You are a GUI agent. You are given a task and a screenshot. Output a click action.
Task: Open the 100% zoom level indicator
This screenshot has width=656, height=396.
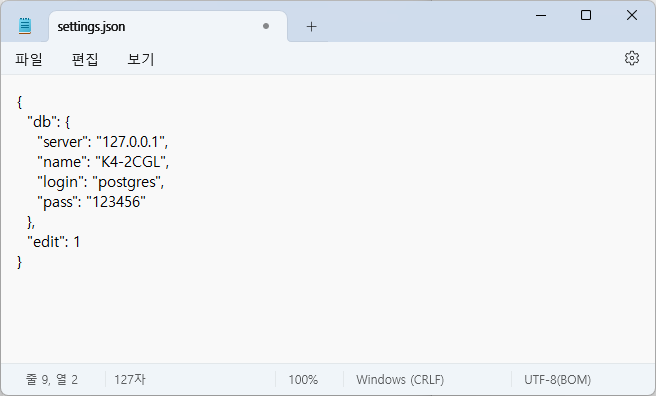click(x=303, y=380)
